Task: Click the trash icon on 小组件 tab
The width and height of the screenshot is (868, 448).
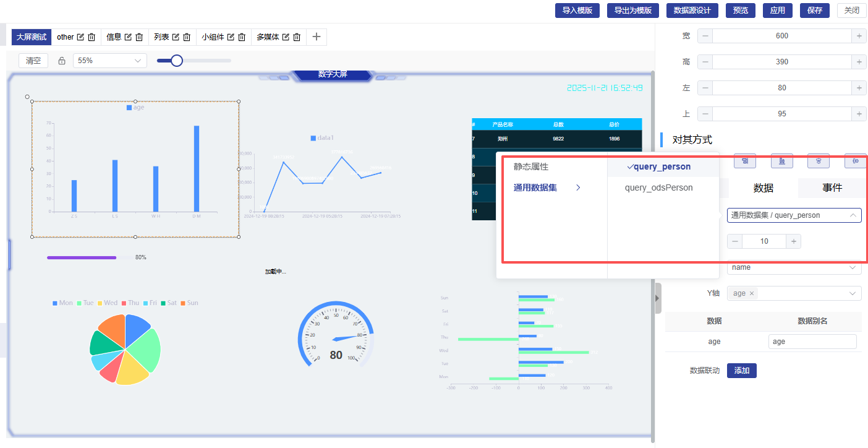Action: tap(242, 37)
